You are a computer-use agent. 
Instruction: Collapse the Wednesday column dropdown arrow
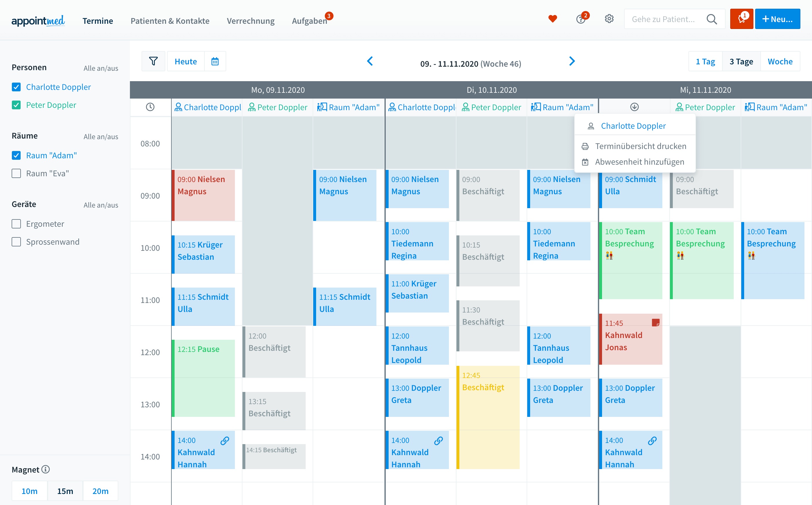click(634, 107)
